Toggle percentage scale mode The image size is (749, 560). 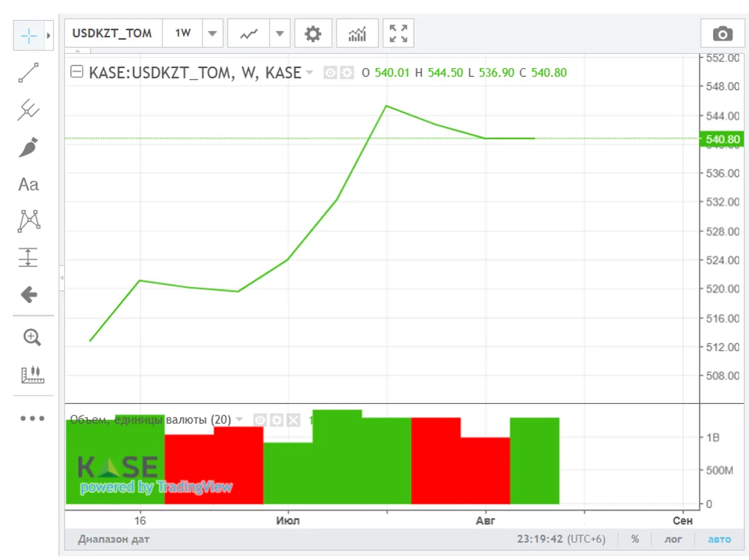point(635,539)
